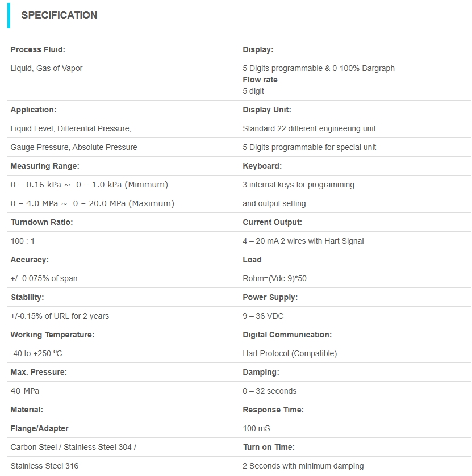Click the Working Temperature value -40 to +250
472x476 pixels.
36,353
